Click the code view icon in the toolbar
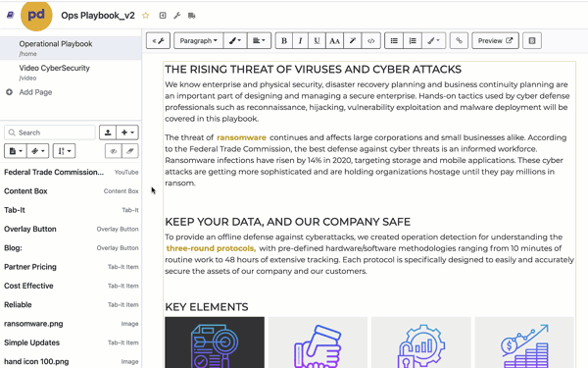588x368 pixels. click(x=370, y=40)
